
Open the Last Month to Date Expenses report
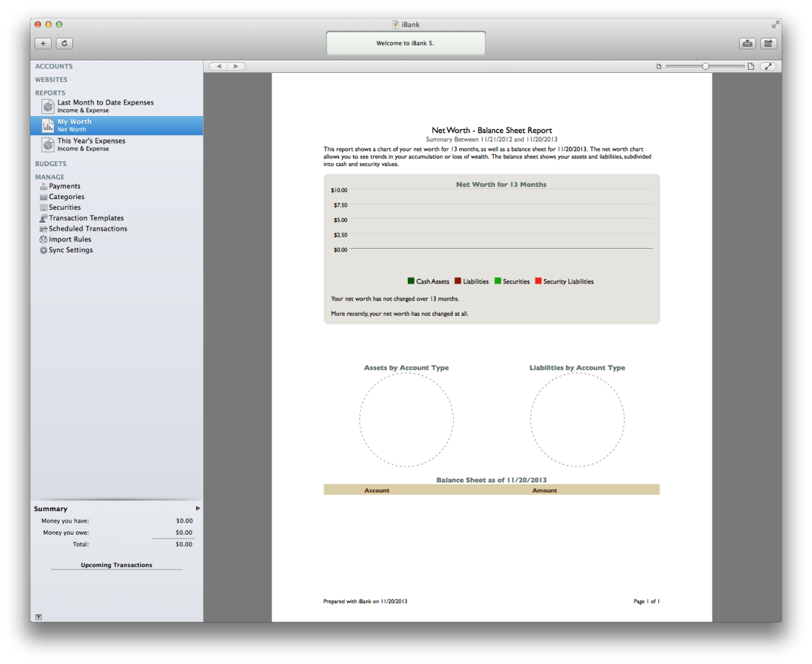(x=105, y=105)
